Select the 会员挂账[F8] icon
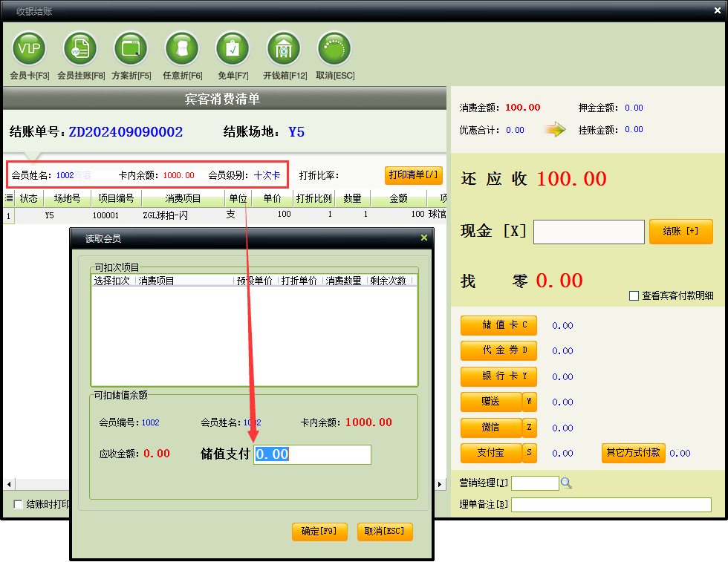Screen dimensions: 728x562 click(80, 48)
